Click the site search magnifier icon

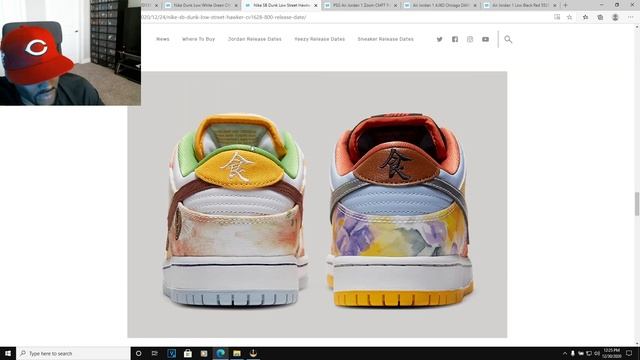point(508,39)
